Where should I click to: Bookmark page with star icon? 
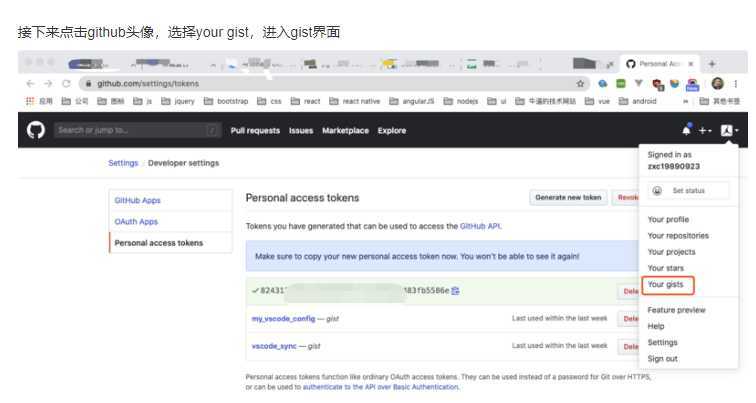coord(580,83)
